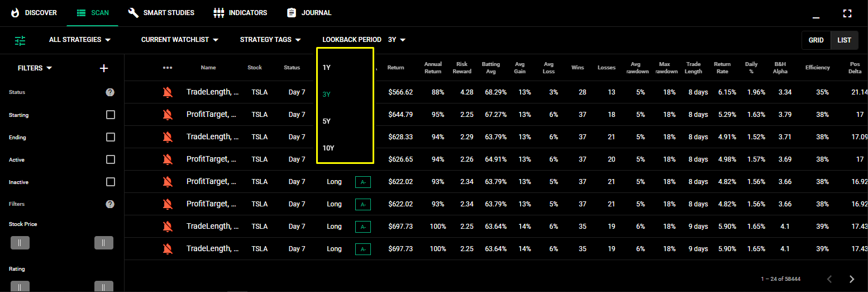The height and width of the screenshot is (292, 868).
Task: Open Status help question mark icon
Action: pyautogui.click(x=110, y=92)
